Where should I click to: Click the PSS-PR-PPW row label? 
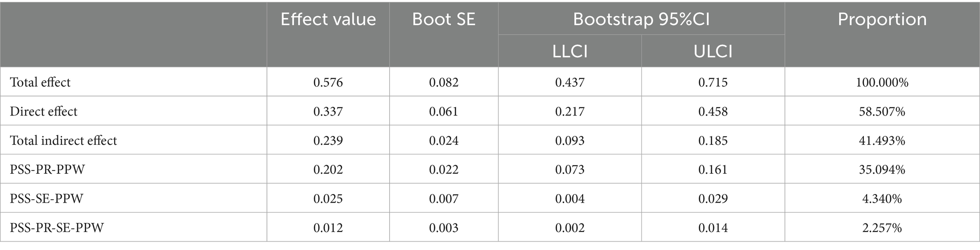47,170
